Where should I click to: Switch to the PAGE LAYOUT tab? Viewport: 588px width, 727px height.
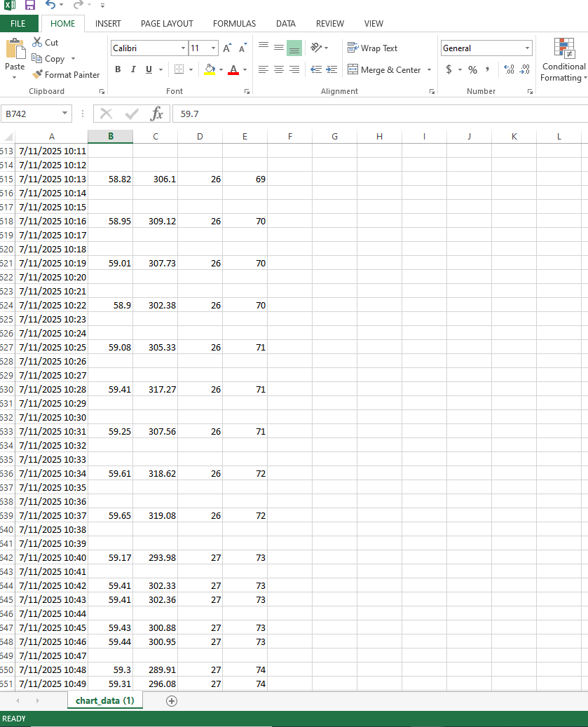(167, 24)
